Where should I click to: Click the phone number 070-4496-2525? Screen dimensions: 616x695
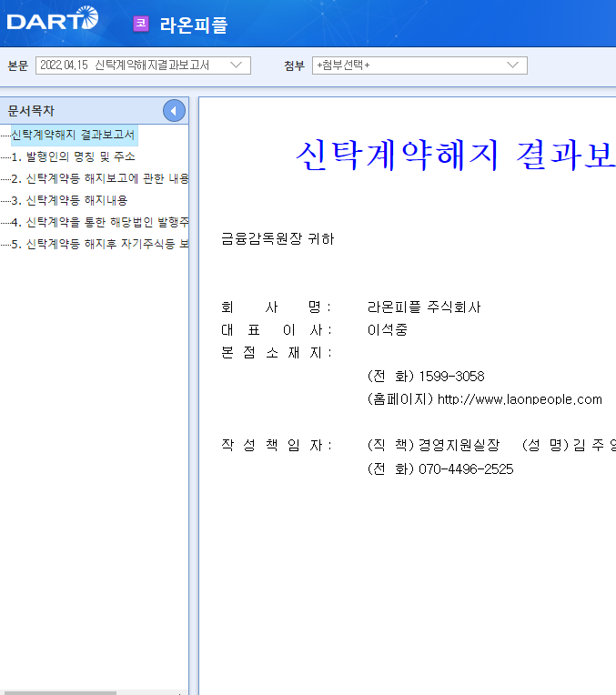click(466, 469)
